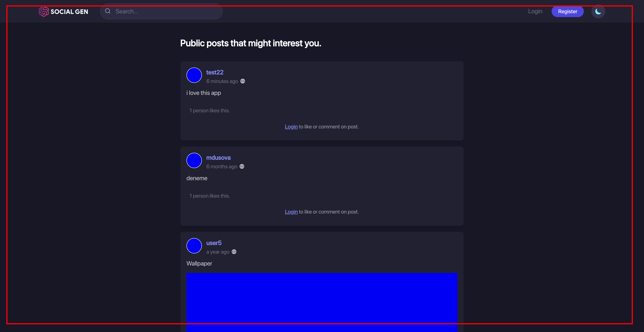Image resolution: width=644 pixels, height=332 pixels.
Task: Click the search magnifier icon
Action: (x=108, y=11)
